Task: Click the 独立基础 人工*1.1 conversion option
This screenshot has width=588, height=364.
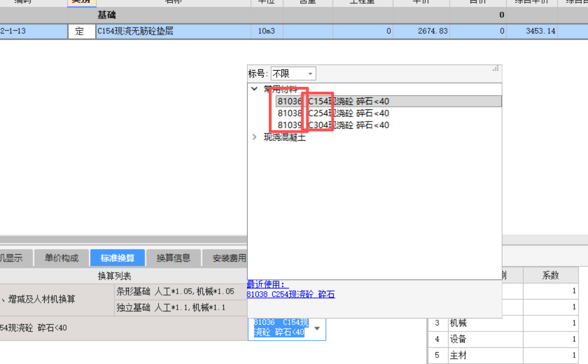Action: coord(175,307)
